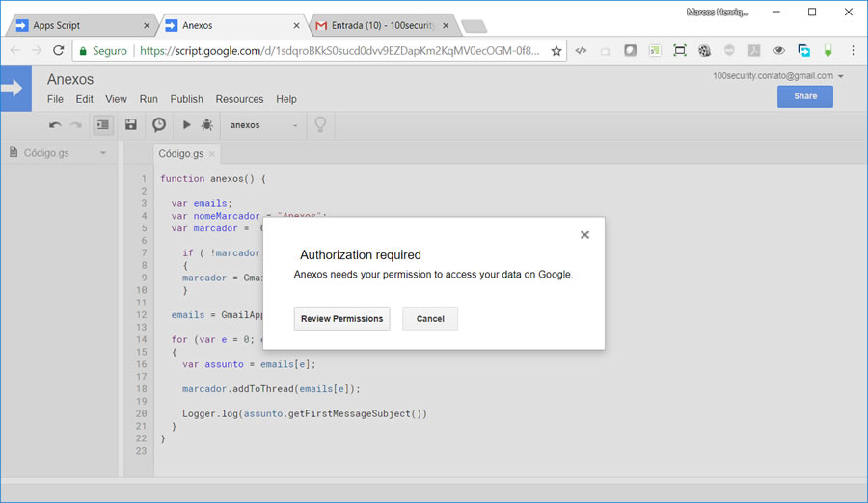
Task: Toggle the indent formatting icon
Action: tap(103, 125)
